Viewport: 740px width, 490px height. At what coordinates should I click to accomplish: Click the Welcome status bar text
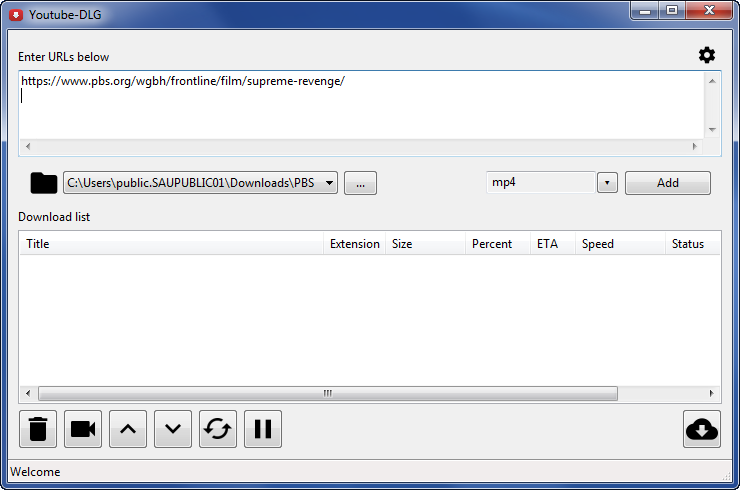point(35,472)
